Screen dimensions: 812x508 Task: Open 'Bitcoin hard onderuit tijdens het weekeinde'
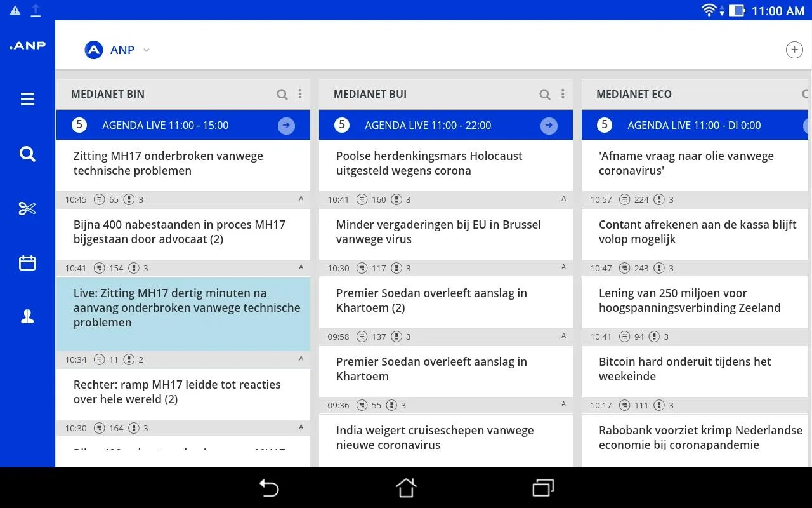click(x=695, y=371)
